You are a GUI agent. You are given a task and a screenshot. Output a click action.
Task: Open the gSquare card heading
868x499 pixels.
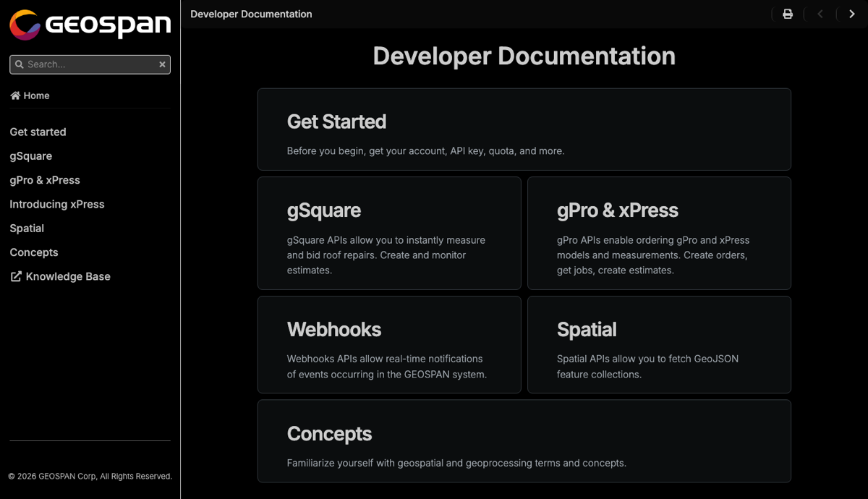click(324, 210)
